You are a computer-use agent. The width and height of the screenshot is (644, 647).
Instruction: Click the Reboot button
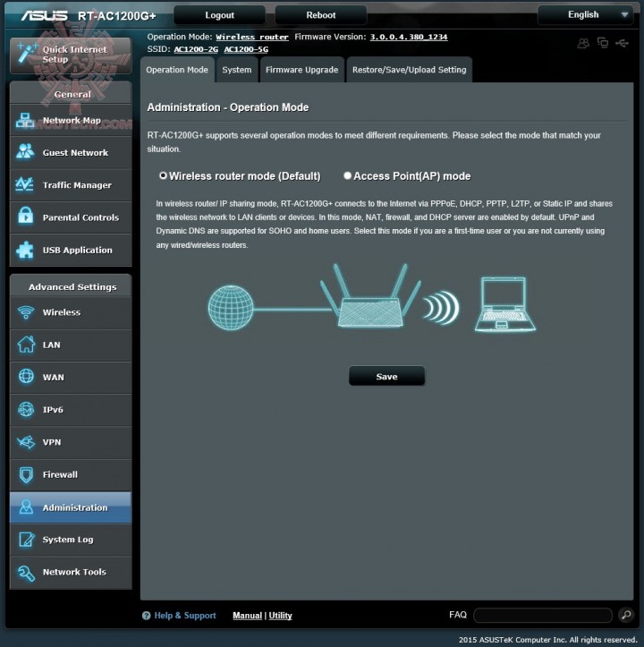(320, 15)
